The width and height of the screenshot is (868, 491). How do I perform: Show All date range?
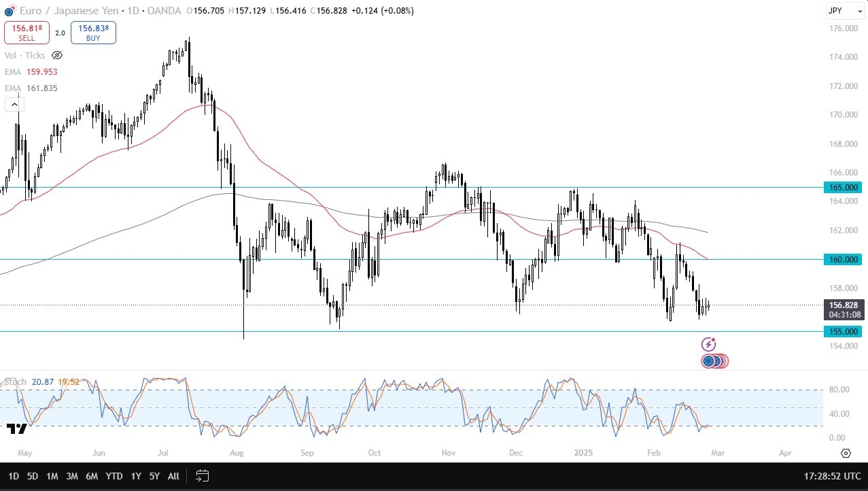[173, 476]
